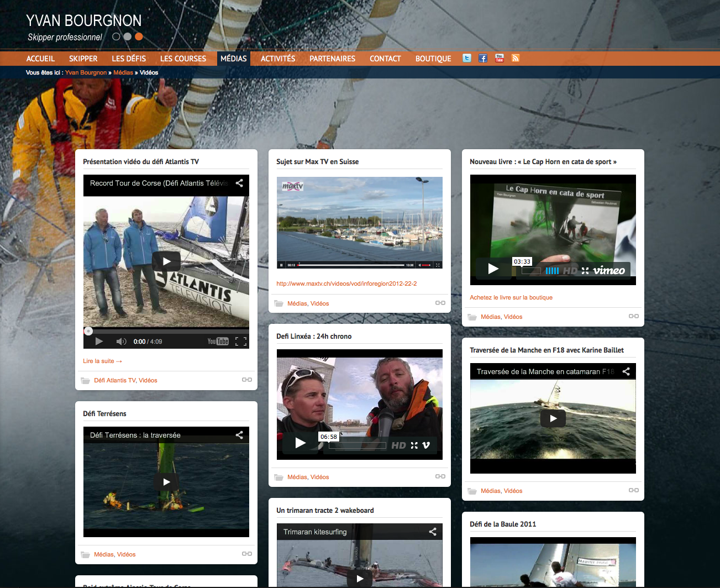Expand Defi Linxéa video to fullscreen

click(414, 445)
